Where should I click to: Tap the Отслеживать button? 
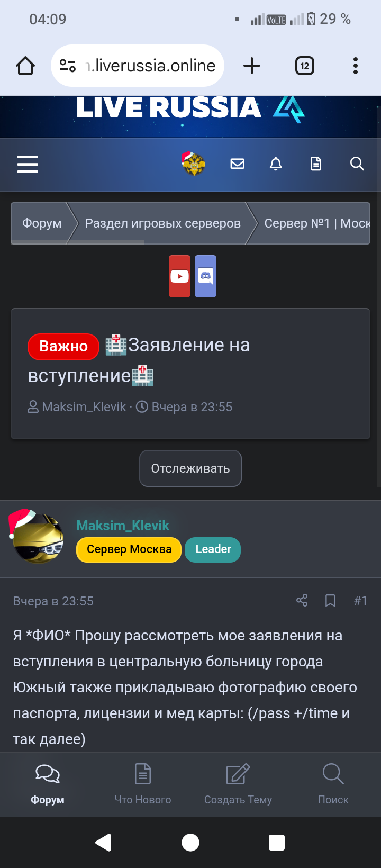(190, 468)
